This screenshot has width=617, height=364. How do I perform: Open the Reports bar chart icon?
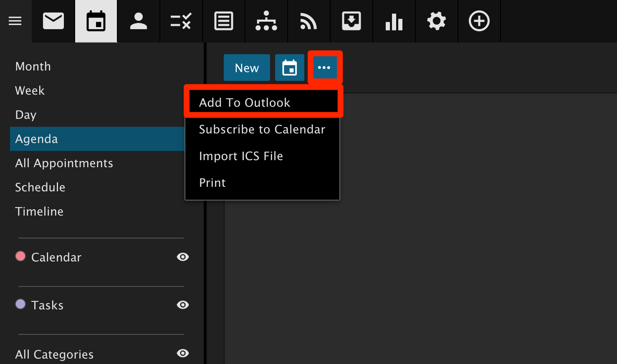pos(394,21)
